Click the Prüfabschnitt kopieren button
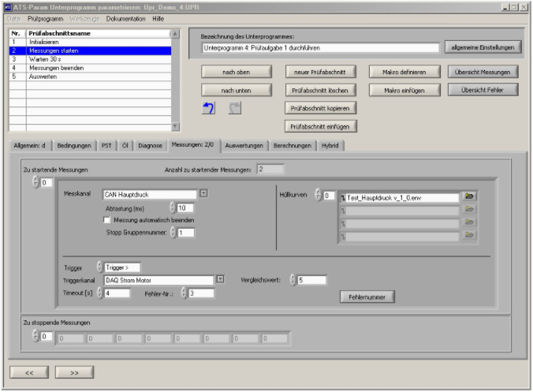Screen dimensions: 533x392 click(x=320, y=108)
